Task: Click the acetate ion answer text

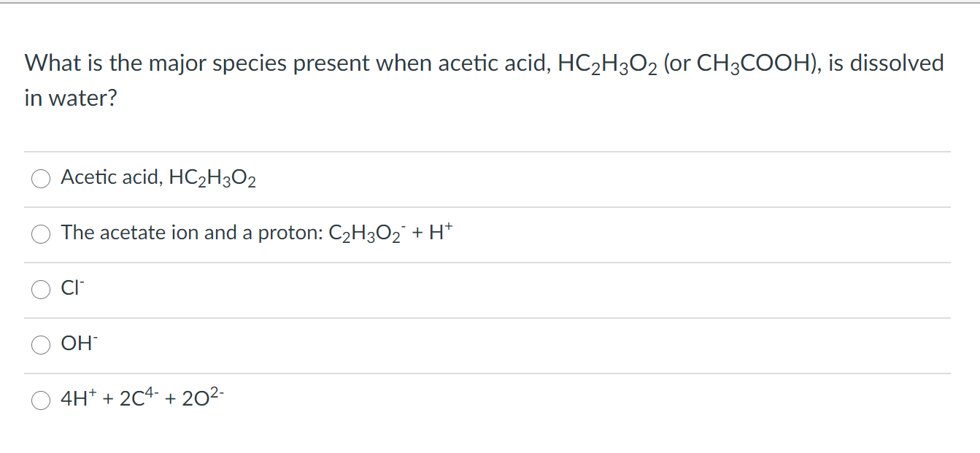Action: coord(255,233)
